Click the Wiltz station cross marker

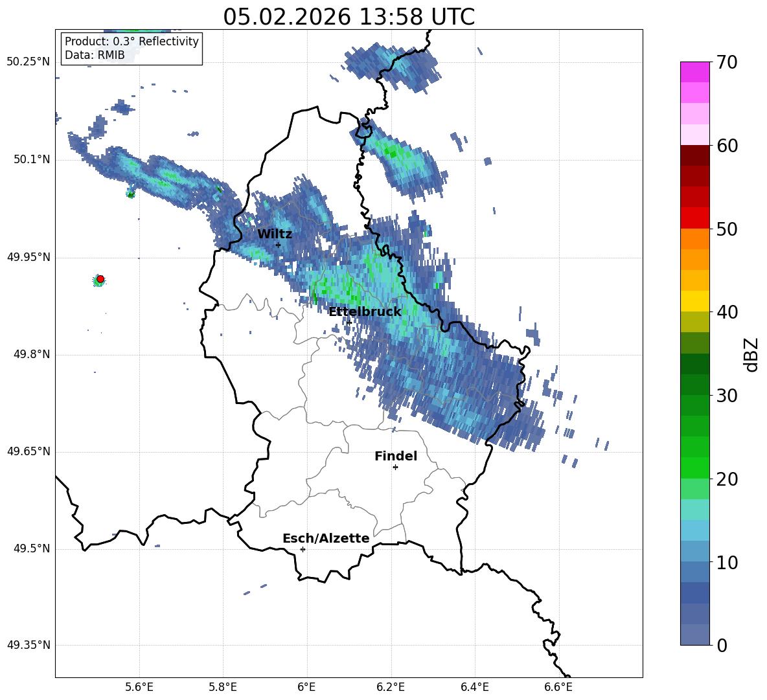pos(278,245)
